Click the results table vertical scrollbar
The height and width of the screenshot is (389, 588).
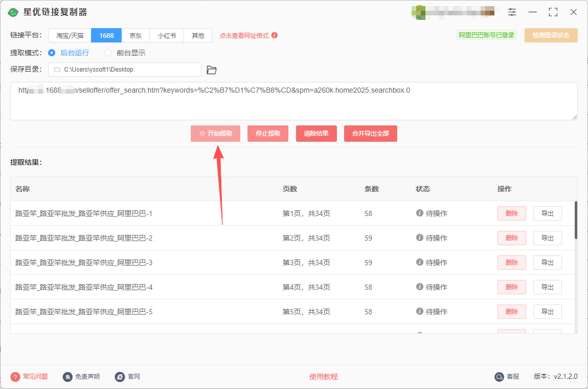pos(576,220)
